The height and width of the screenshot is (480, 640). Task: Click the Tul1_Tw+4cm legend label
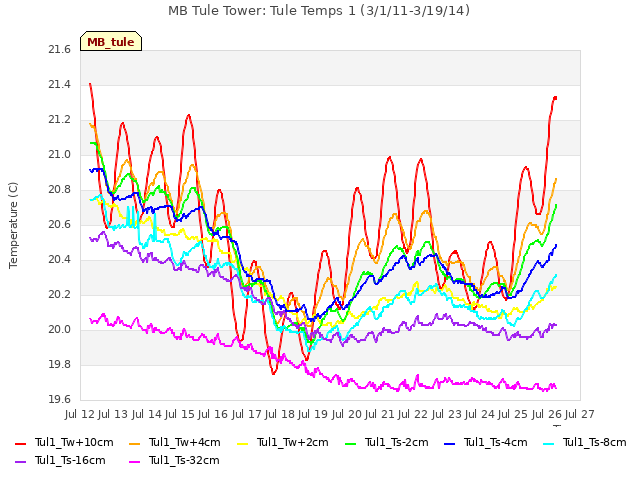point(184,442)
